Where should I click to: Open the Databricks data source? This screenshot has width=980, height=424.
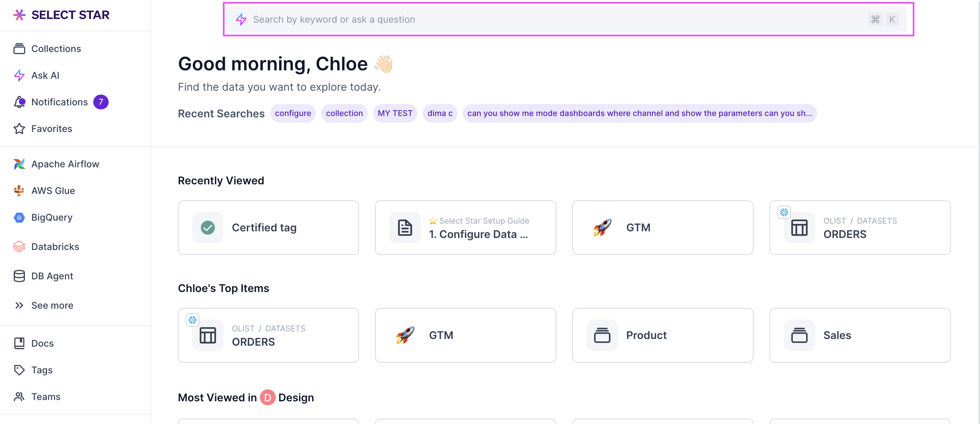point(55,247)
